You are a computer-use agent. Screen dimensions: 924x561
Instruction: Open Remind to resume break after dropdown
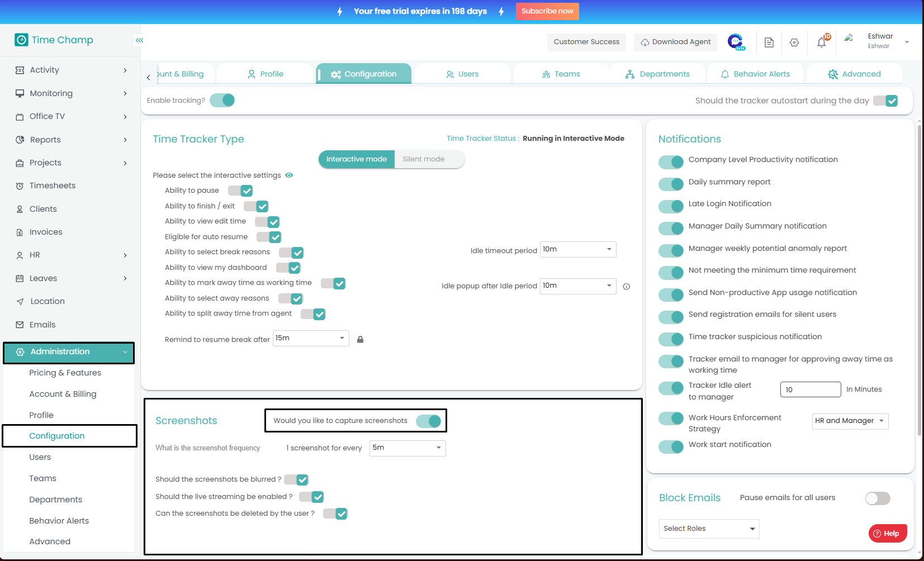point(311,338)
